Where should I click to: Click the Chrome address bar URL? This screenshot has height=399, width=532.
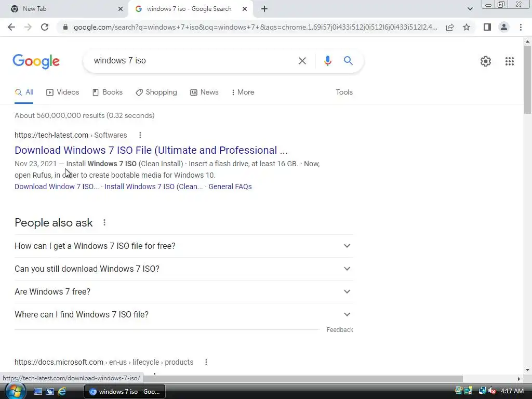pos(255,27)
